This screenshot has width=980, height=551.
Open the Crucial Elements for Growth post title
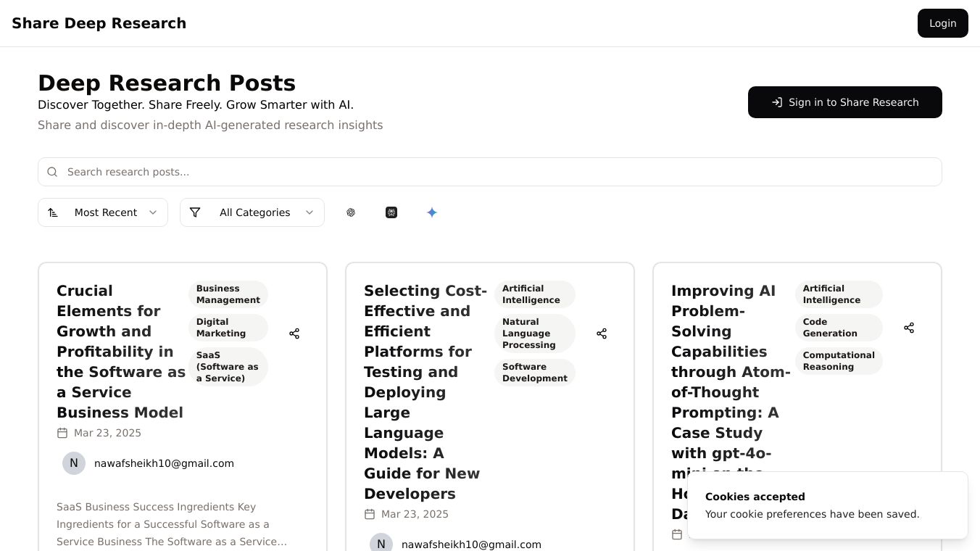[x=120, y=352]
